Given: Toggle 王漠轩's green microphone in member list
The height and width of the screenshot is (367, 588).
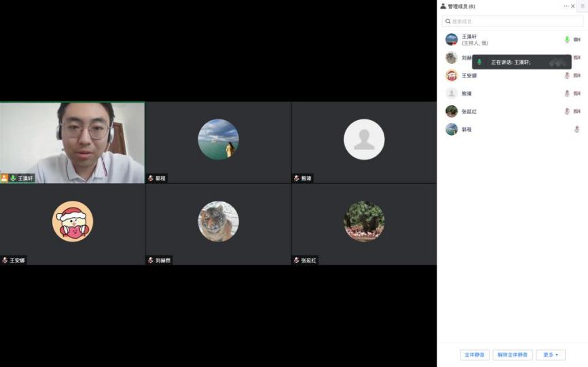Looking at the screenshot, I should coord(567,40).
